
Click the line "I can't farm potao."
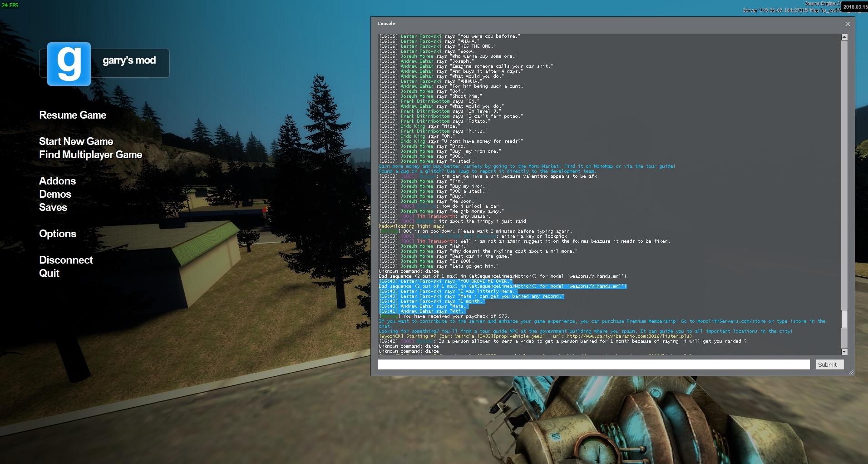click(451, 116)
